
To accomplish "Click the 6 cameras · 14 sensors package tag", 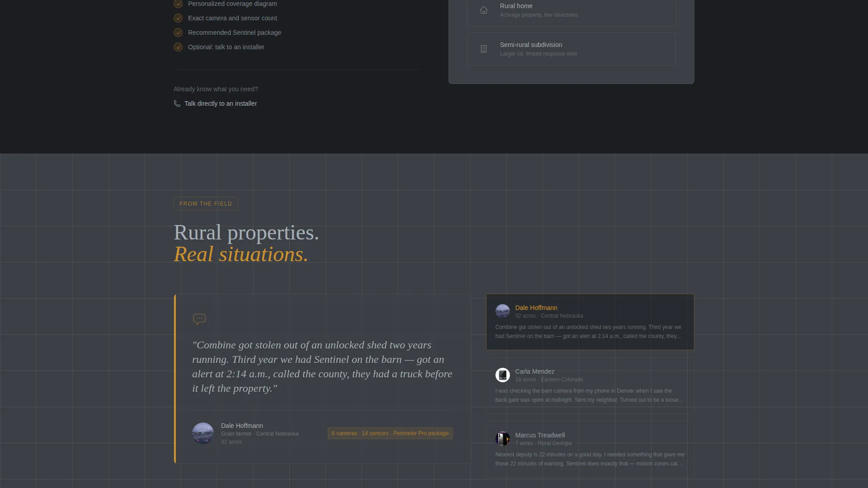I will [390, 433].
